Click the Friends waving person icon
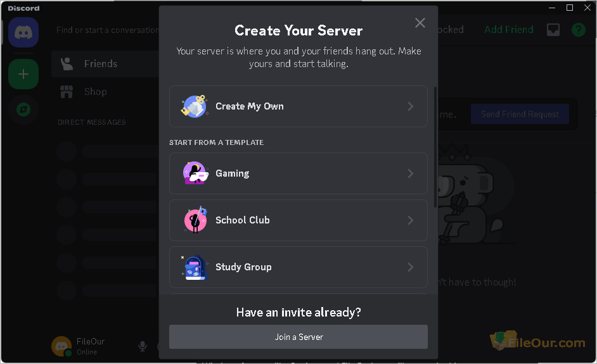Screen dimensions: 597x364 67,63
